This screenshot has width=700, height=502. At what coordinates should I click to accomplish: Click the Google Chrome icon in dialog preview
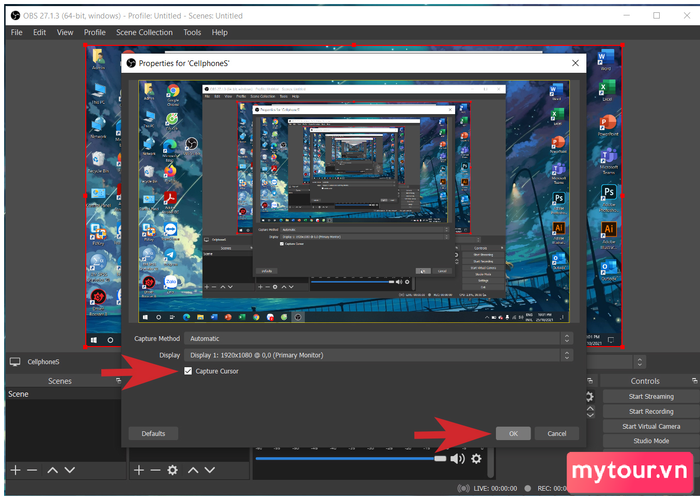click(173, 94)
